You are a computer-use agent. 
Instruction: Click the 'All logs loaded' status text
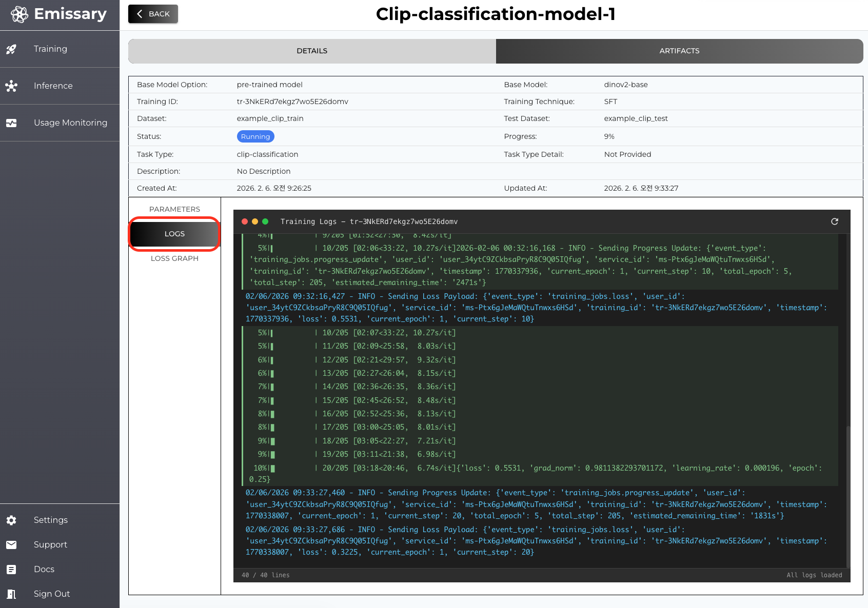point(814,575)
